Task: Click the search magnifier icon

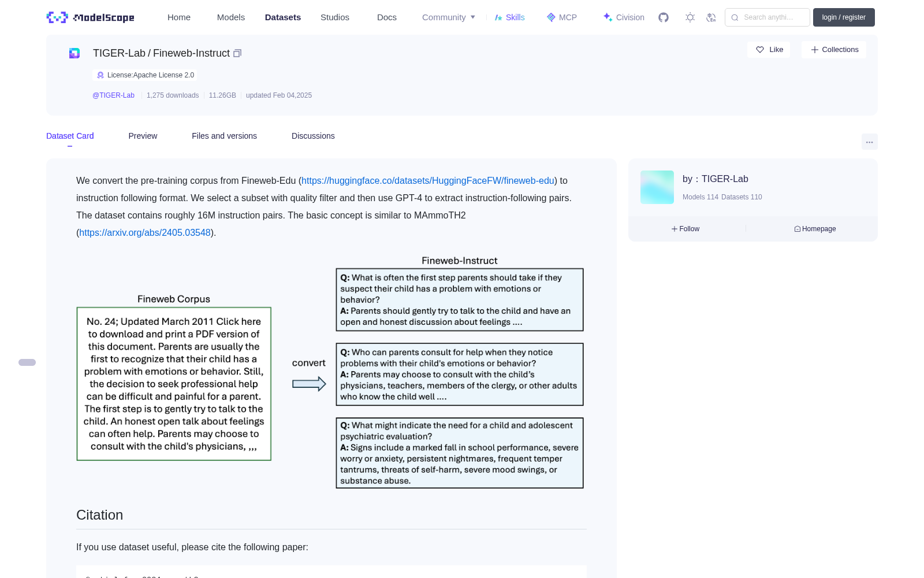Action: coord(735,17)
